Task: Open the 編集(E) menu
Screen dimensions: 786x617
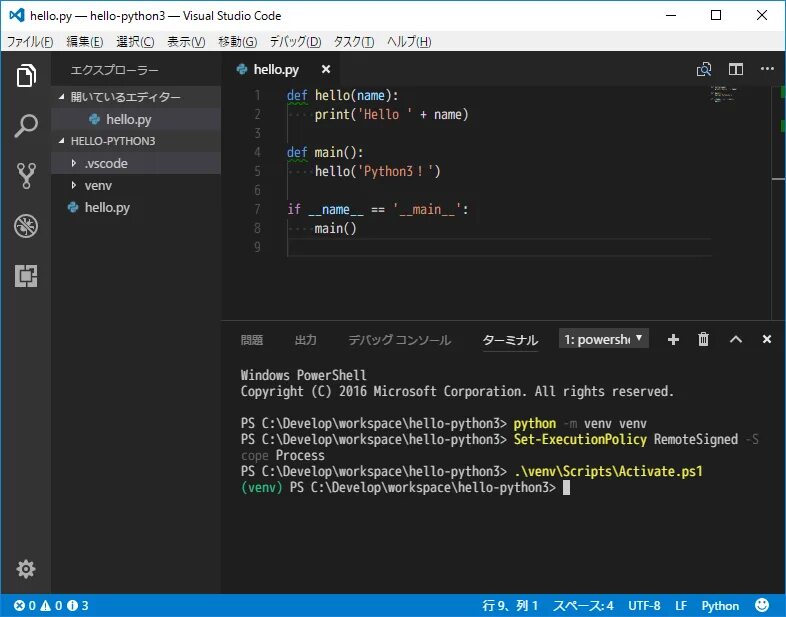Action: [85, 42]
